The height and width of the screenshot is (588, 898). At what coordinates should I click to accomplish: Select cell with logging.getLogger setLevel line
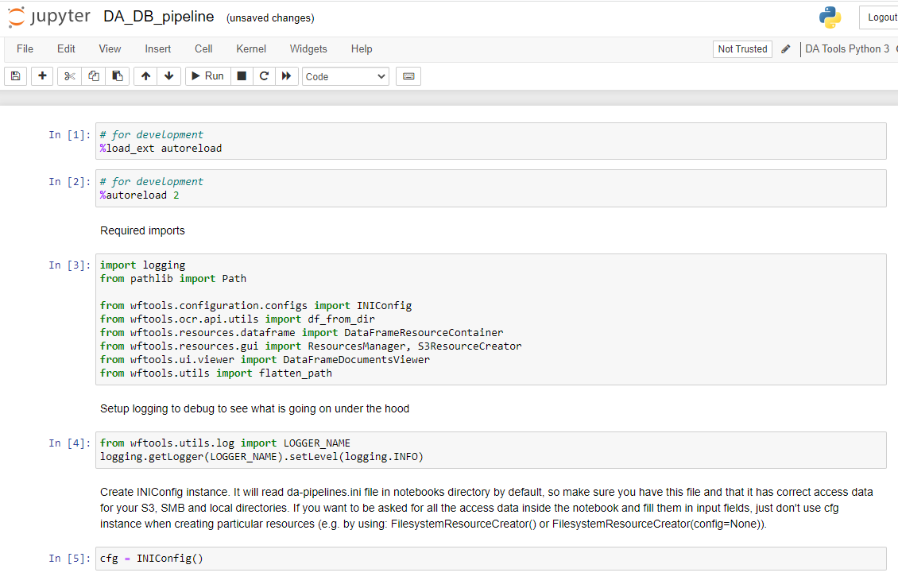[x=491, y=450]
